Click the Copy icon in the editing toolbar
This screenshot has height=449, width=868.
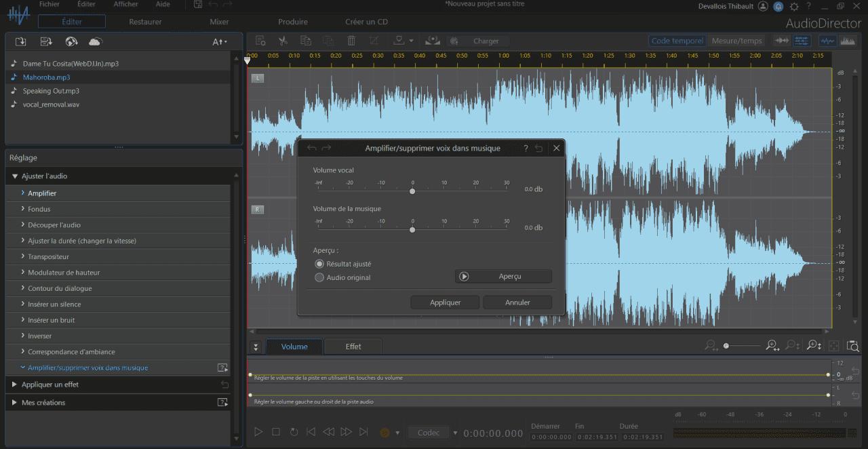(305, 40)
